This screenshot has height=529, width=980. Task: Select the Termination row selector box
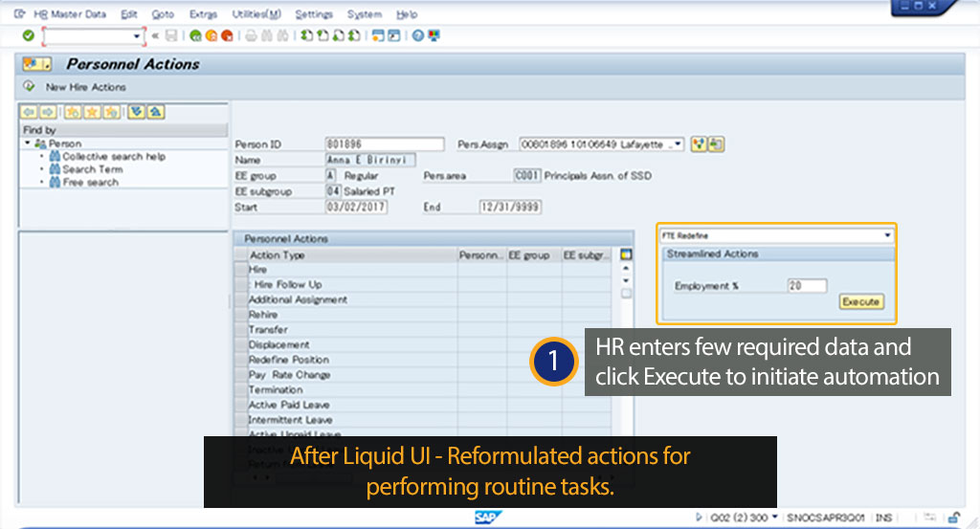point(240,390)
